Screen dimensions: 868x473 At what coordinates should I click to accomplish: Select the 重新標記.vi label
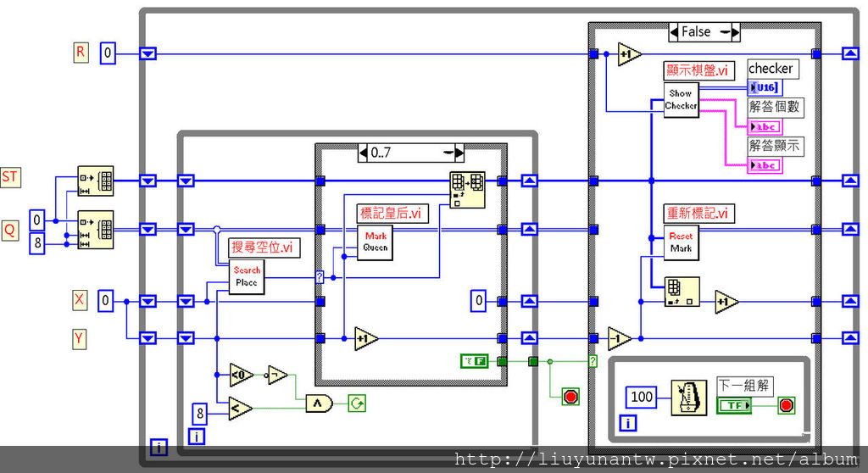pos(699,214)
